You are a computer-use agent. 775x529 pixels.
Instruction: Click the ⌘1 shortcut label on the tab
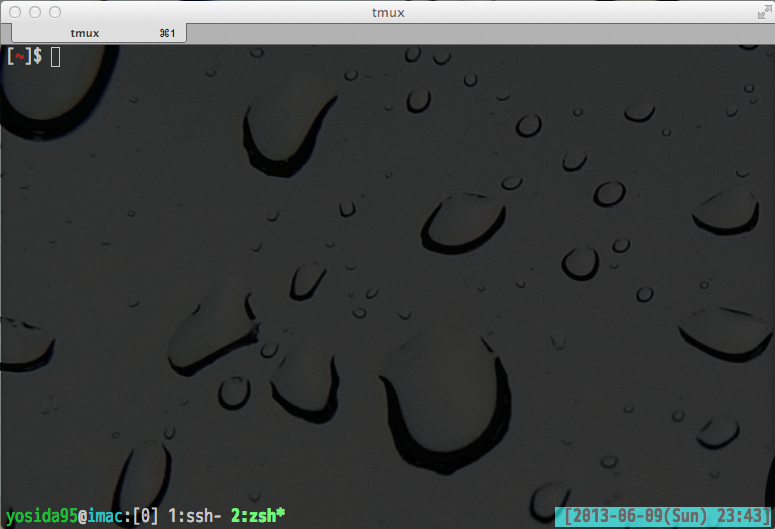[167, 33]
